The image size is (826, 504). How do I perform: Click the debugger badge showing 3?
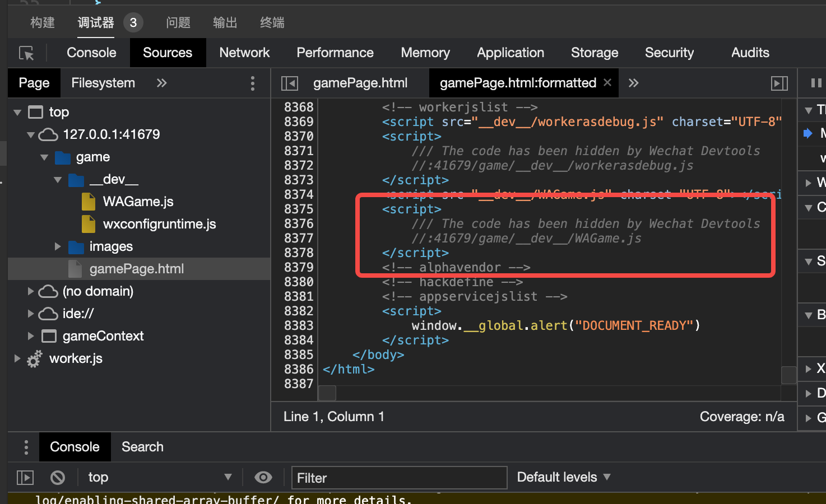pos(133,22)
